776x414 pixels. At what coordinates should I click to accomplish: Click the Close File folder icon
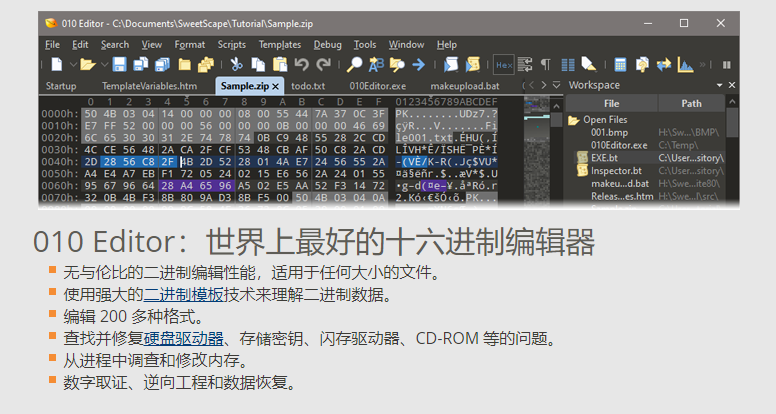tap(185, 65)
